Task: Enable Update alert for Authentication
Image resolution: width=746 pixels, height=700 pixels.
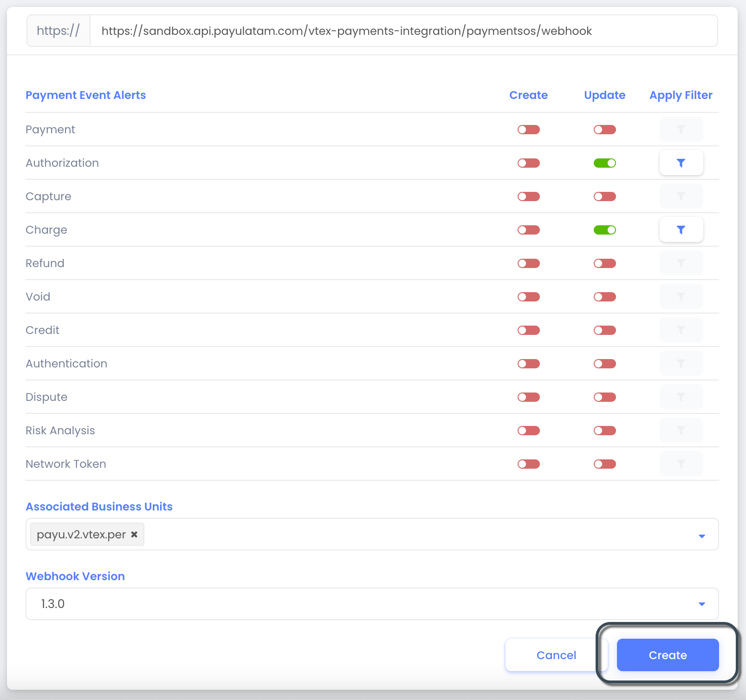Action: [605, 364]
